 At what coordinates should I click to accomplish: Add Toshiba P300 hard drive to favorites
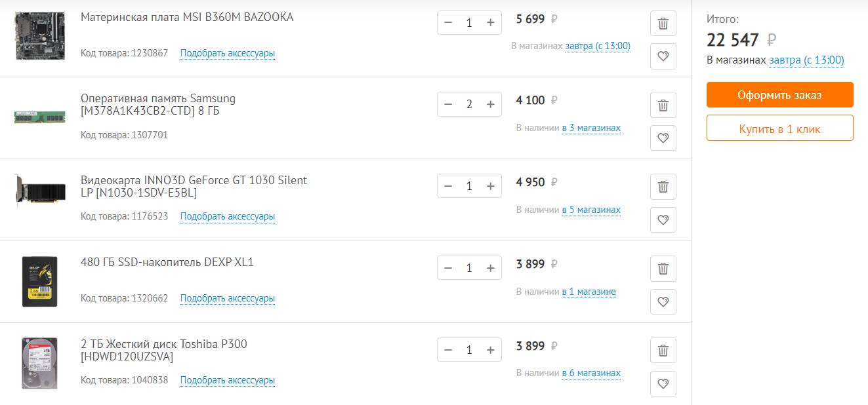[663, 383]
